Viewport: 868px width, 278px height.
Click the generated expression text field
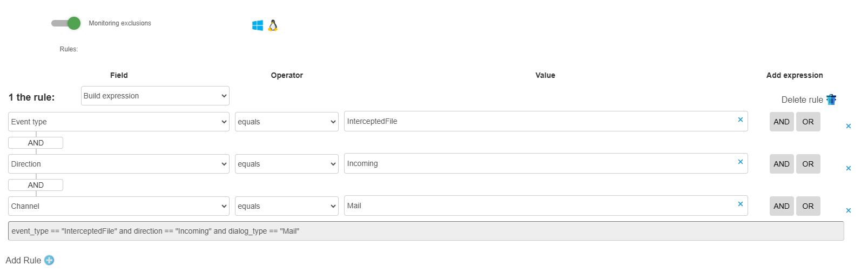point(426,231)
